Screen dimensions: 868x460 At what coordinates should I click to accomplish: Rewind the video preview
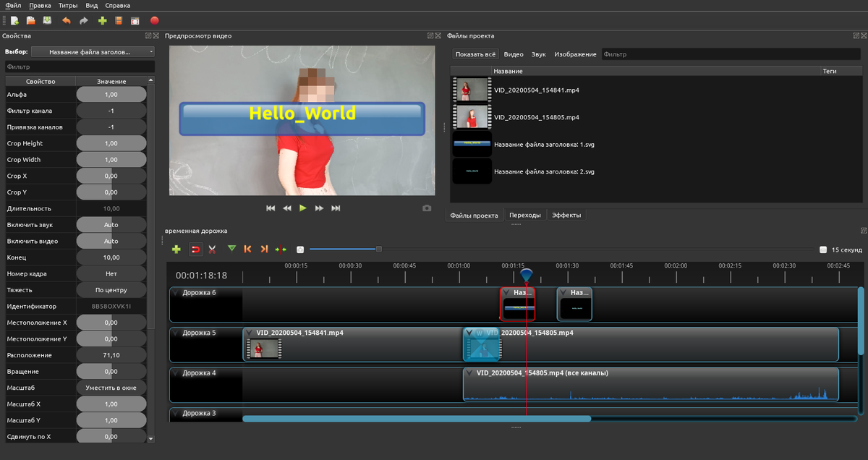287,208
